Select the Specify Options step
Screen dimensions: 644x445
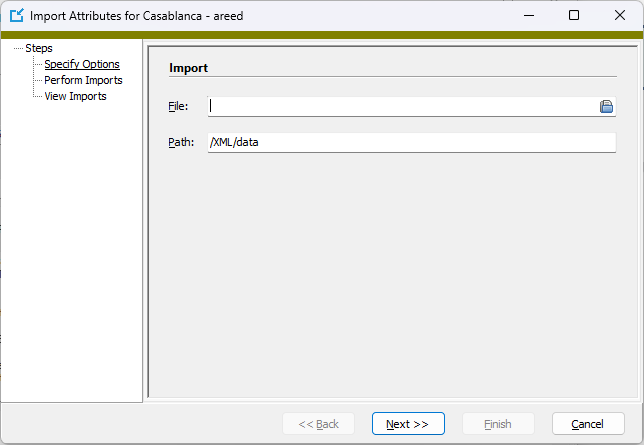pyautogui.click(x=82, y=64)
